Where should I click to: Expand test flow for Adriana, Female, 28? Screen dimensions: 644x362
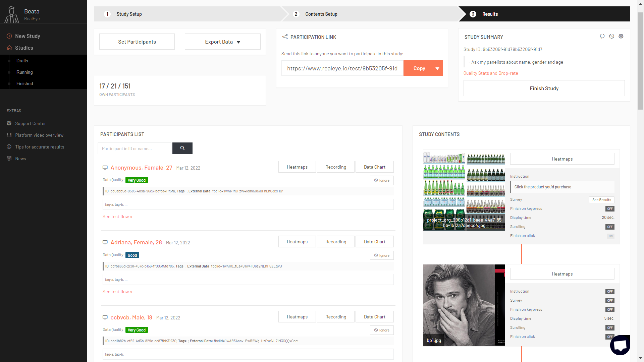[117, 292]
